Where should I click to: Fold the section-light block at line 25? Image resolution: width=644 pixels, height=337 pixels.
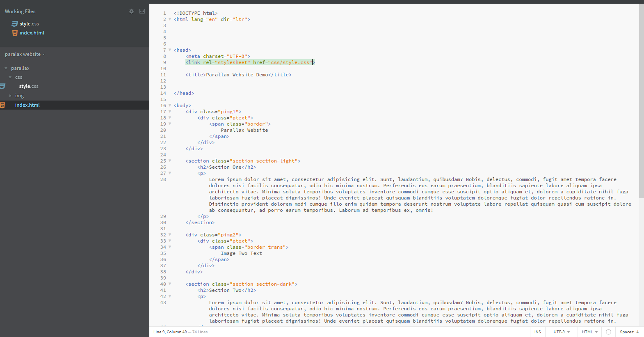pyautogui.click(x=170, y=161)
